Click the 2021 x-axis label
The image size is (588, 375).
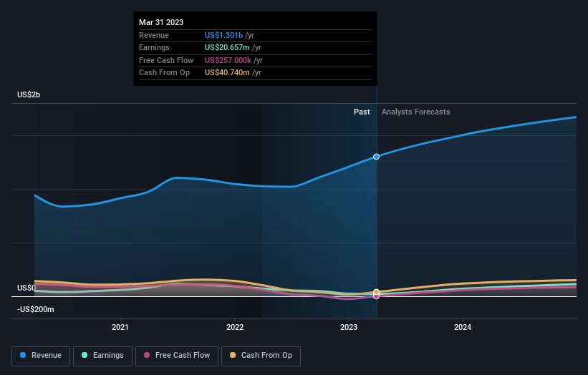[x=120, y=327]
